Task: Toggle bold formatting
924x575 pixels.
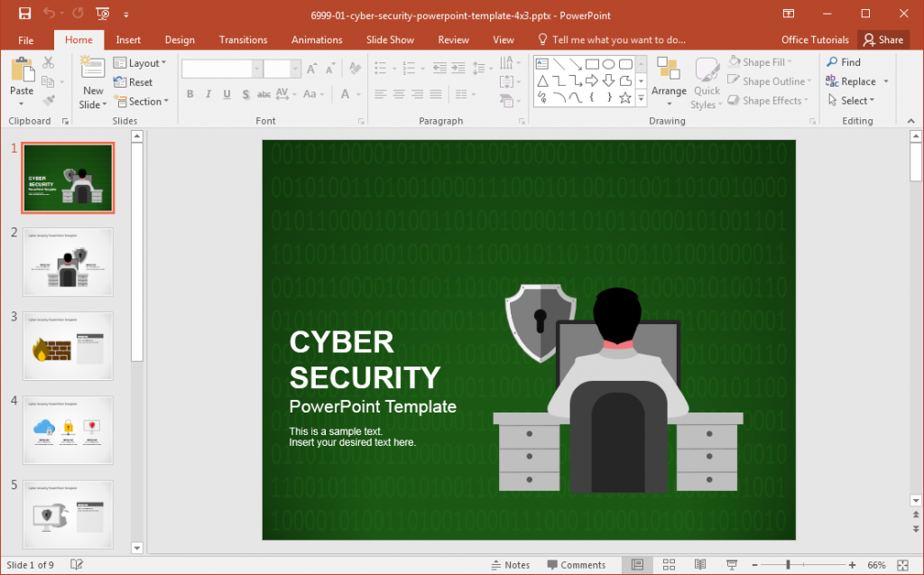Action: [x=189, y=94]
